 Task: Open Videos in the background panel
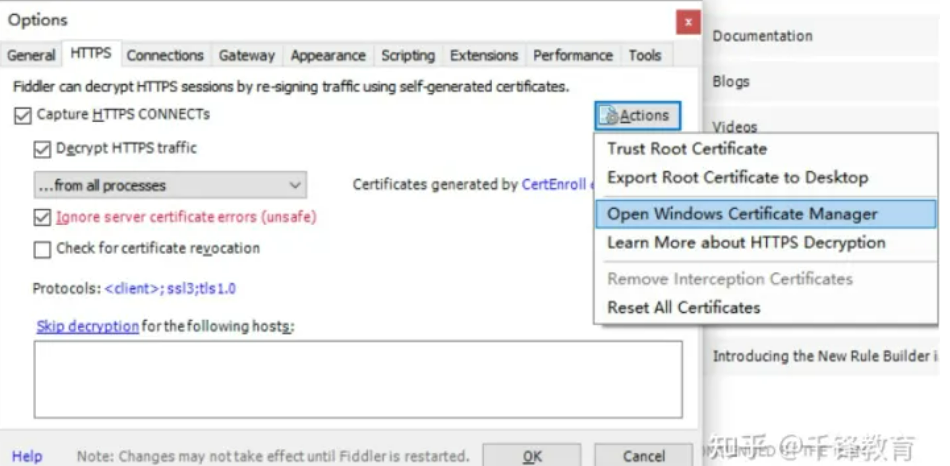click(x=735, y=127)
